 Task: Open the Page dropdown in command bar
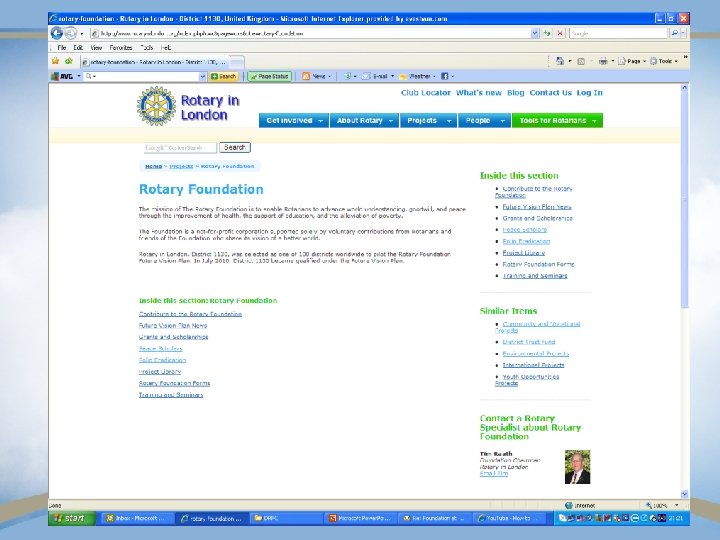coord(633,61)
